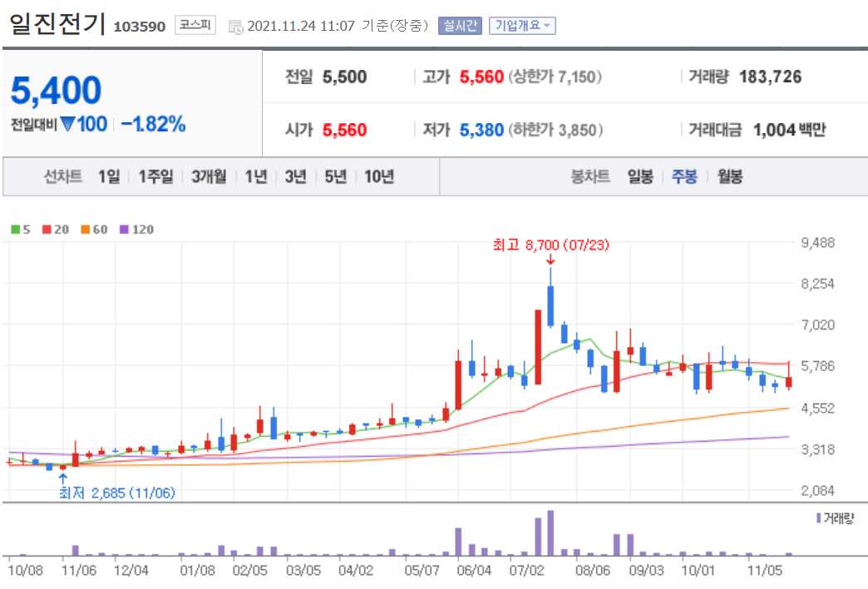The height and width of the screenshot is (589, 868).
Task: Click the clock icon beside the update timestamp
Action: (237, 25)
